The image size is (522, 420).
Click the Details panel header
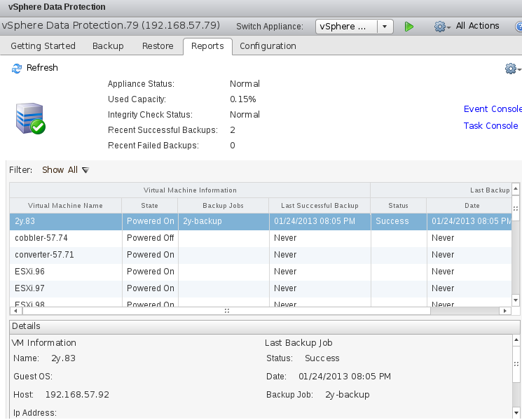point(265,326)
